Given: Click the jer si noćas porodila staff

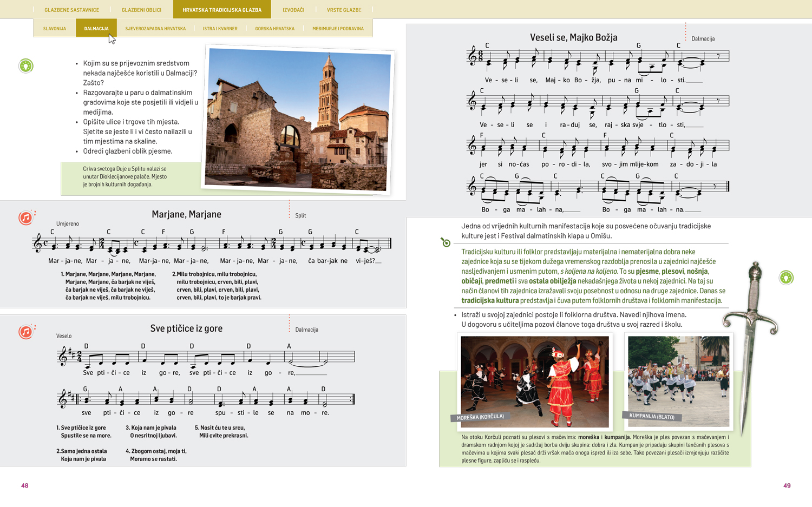Looking at the screenshot, I should (x=598, y=145).
